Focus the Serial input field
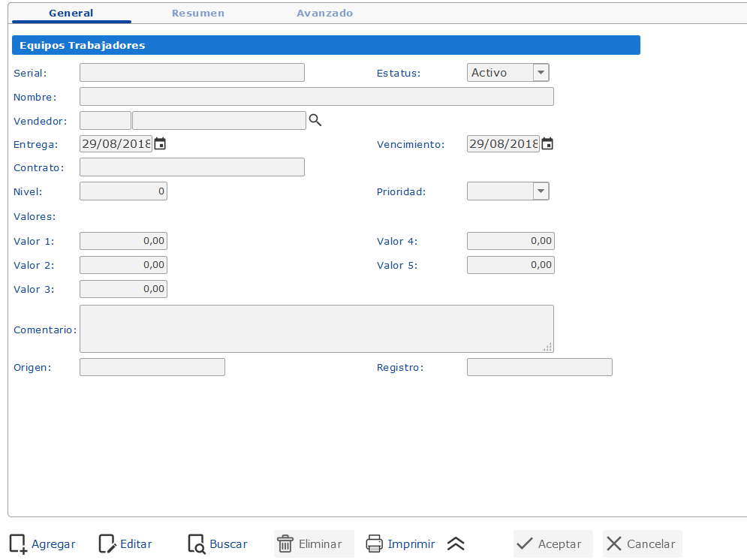Image resolution: width=747 pixels, height=560 pixels. [191, 73]
